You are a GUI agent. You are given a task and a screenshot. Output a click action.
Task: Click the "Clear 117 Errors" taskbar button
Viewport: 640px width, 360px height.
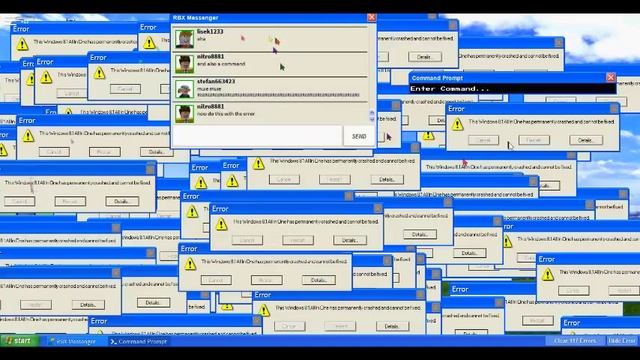point(575,341)
